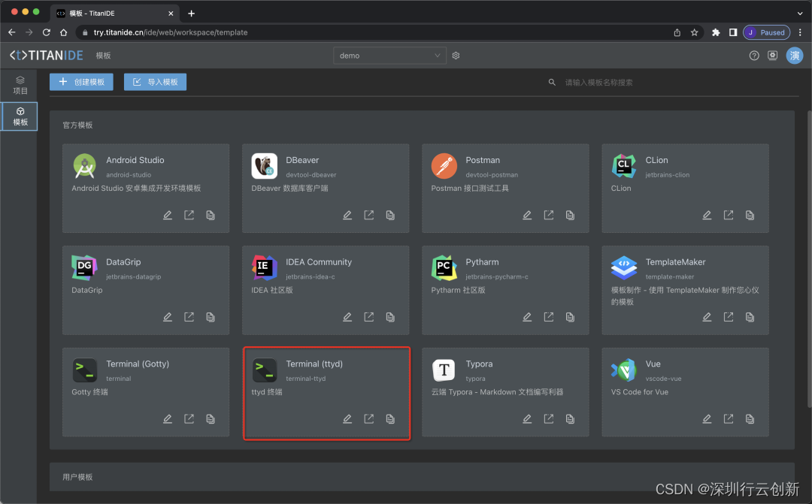Click TemplateMaker card's export icon
Image resolution: width=812 pixels, height=504 pixels.
click(x=728, y=317)
